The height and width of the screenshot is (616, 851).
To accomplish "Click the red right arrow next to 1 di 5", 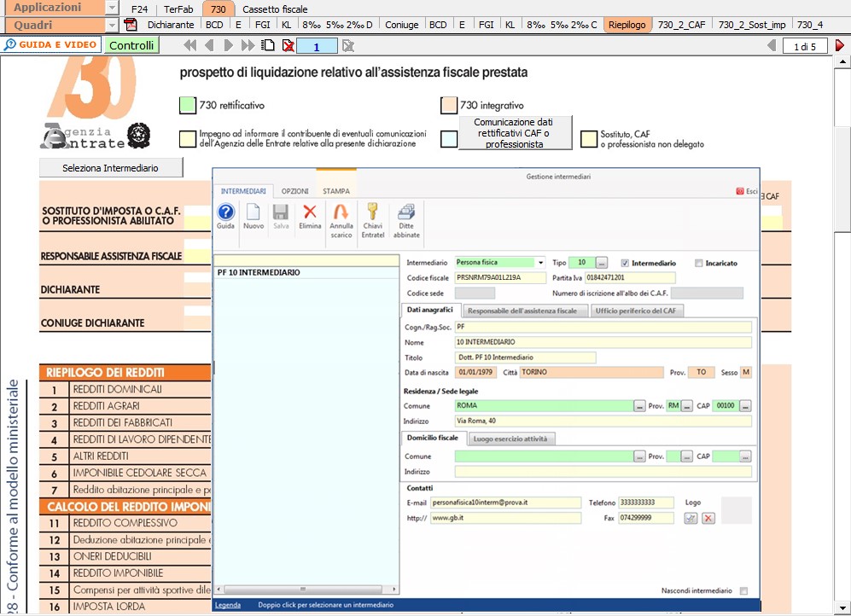I will [840, 45].
